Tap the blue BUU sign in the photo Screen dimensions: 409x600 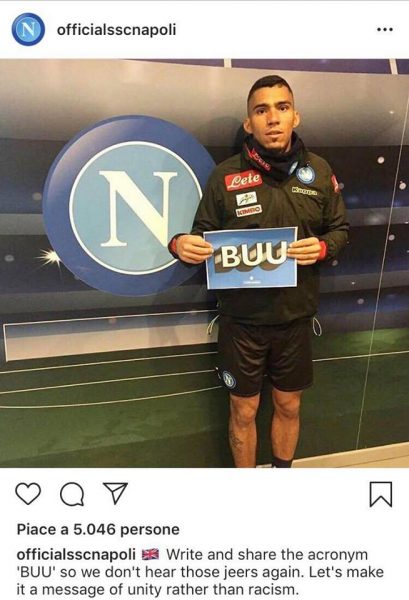tap(251, 258)
